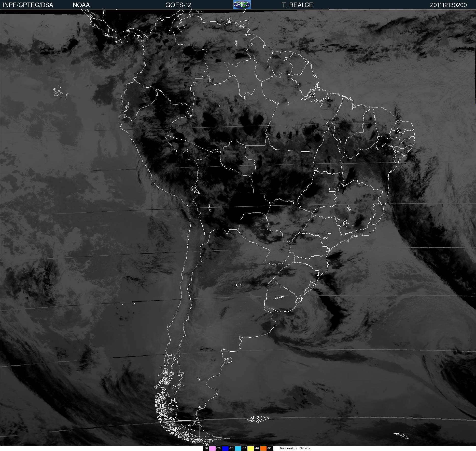Click the -40 legend value

[257, 448]
